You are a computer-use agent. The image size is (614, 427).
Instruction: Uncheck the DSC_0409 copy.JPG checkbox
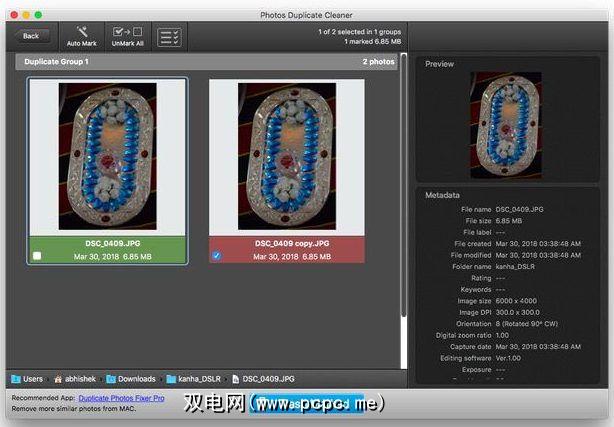[x=216, y=256]
